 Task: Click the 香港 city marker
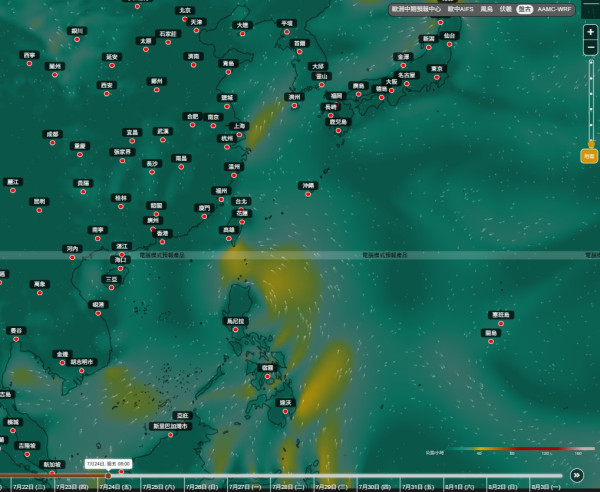(x=162, y=242)
